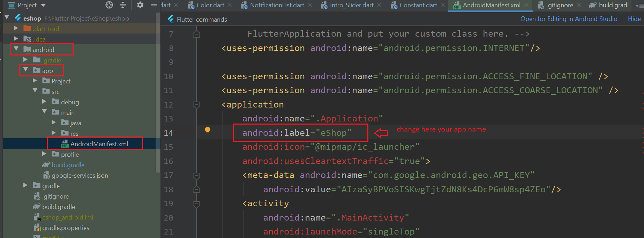Hide the Project panel with minimize icon
This screenshot has width=644, height=238.
(153, 5)
